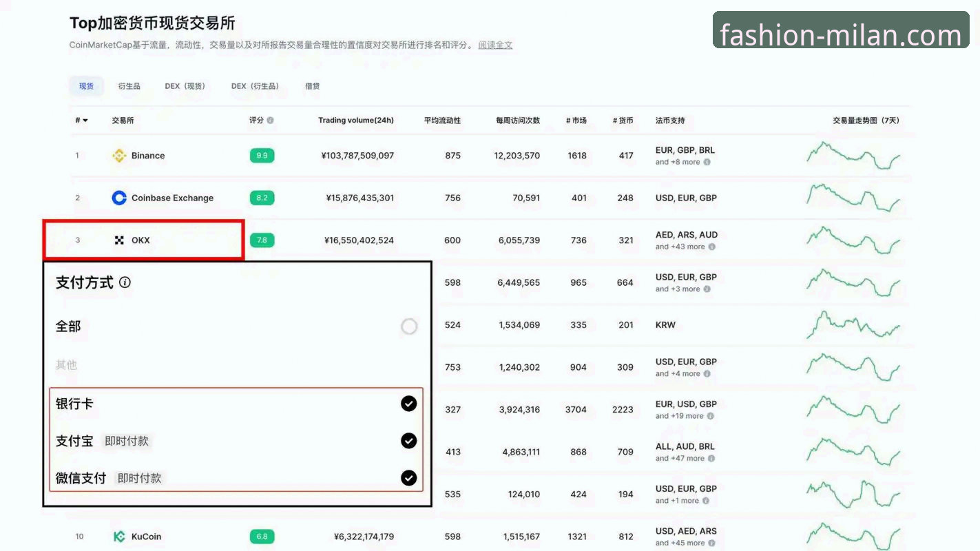980x551 pixels.
Task: Open the KRW row's volume sparkline chart
Action: click(853, 325)
